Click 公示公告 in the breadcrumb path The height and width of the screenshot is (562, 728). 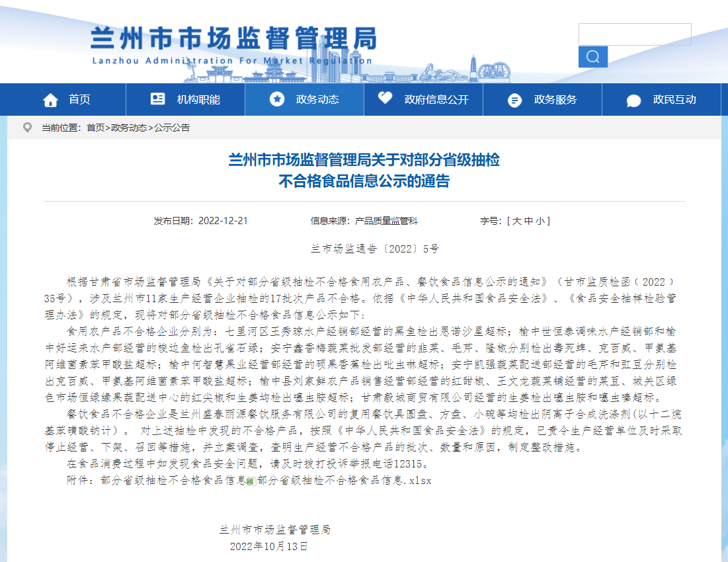(x=172, y=128)
